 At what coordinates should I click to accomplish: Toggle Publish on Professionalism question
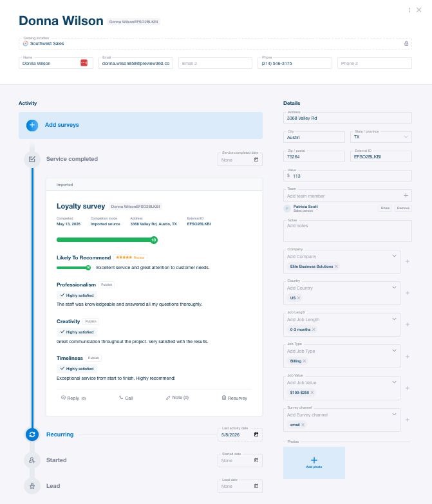[106, 285]
